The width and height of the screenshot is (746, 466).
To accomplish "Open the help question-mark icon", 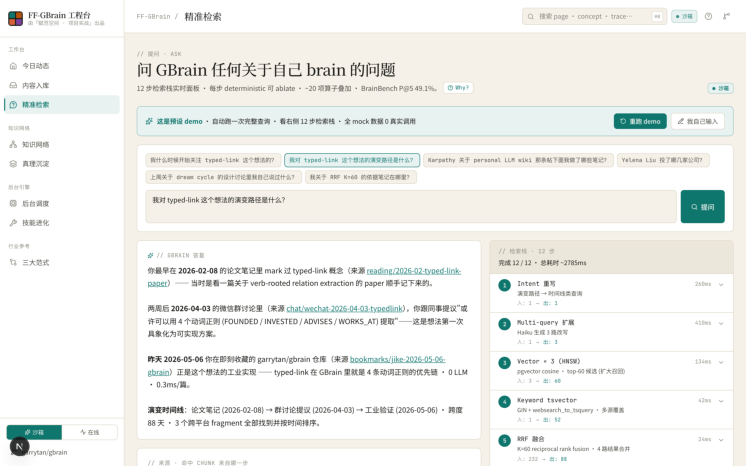I will (708, 17).
